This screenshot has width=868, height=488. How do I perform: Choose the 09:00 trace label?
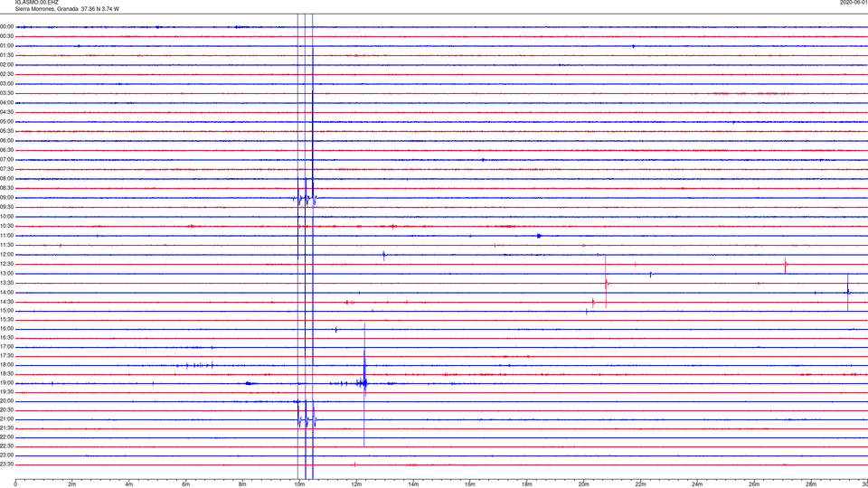pyautogui.click(x=6, y=198)
